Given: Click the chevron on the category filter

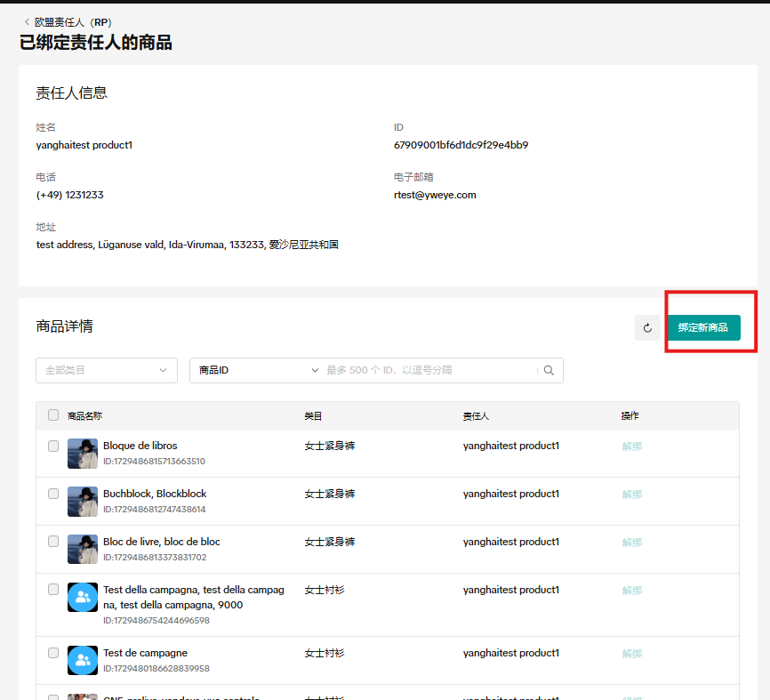Looking at the screenshot, I should click(x=163, y=370).
